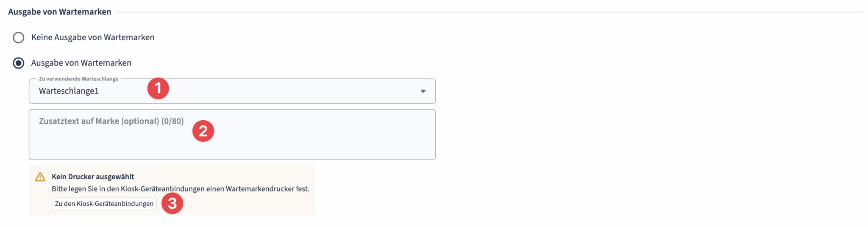Click the 'Ausgabe von Wartemarken' section heading
Image resolution: width=868 pixels, height=227 pixels.
pos(60,12)
